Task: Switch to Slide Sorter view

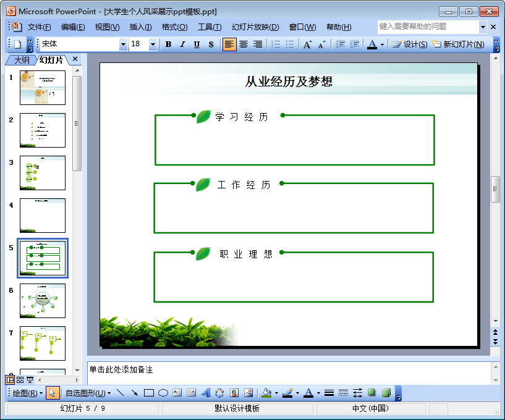Action: 20,380
